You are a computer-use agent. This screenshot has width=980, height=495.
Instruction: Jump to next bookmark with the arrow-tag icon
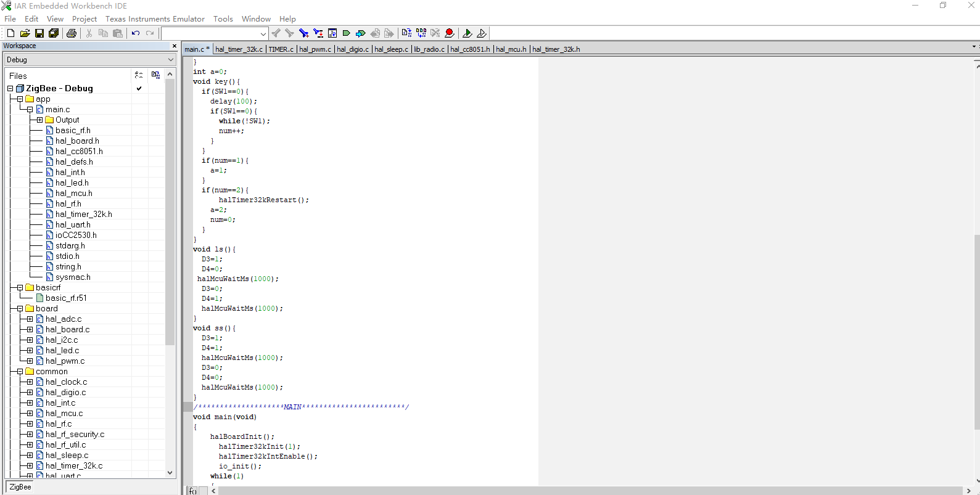360,33
